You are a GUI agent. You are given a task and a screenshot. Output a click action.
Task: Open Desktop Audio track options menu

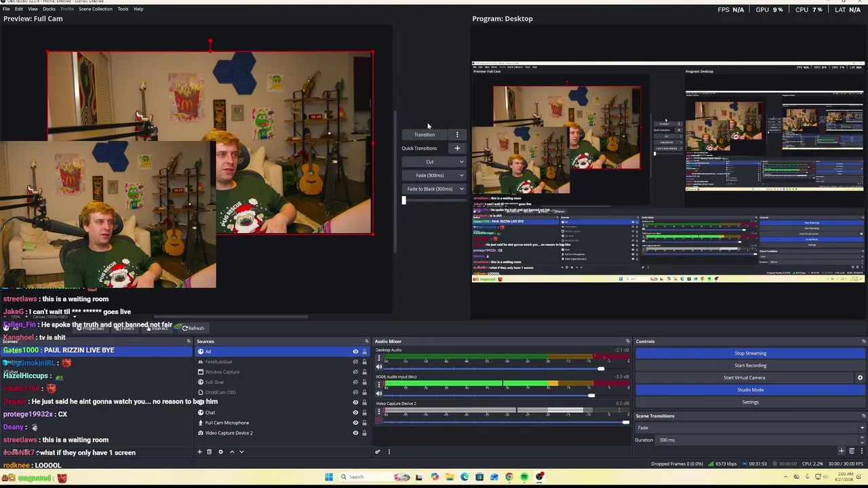coord(379,359)
